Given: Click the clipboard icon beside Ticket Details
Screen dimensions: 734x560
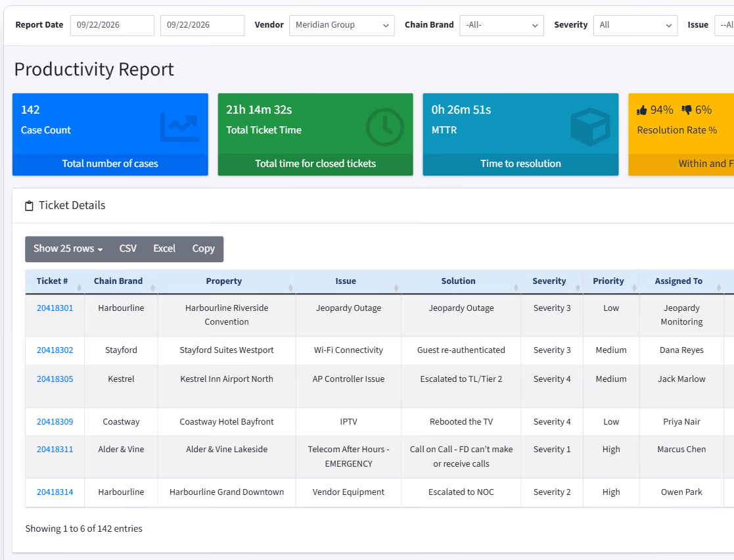Looking at the screenshot, I should 29,206.
